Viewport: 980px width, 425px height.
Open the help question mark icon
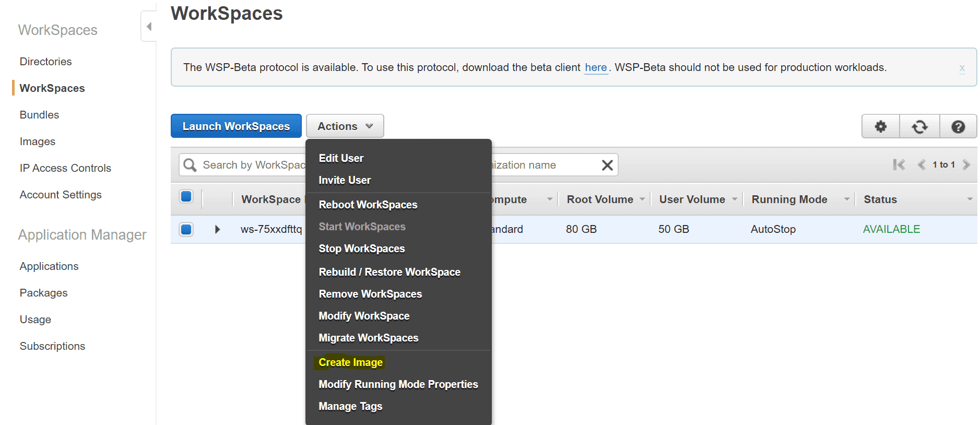(958, 126)
